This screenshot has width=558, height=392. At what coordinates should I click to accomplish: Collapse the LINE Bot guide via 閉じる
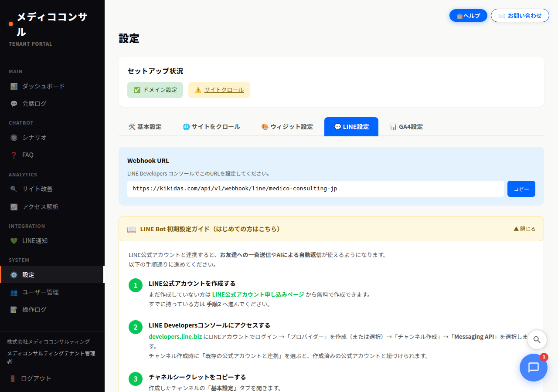pyautogui.click(x=524, y=228)
